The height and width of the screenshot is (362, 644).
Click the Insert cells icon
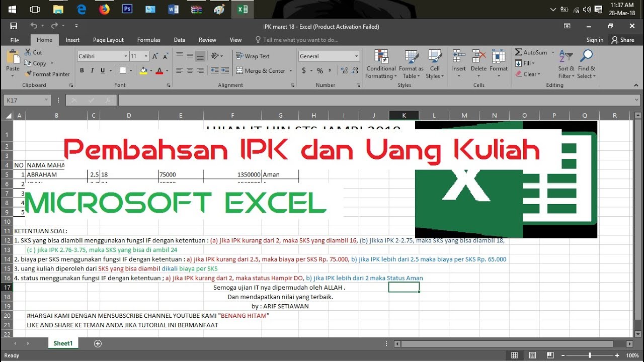[x=459, y=56]
